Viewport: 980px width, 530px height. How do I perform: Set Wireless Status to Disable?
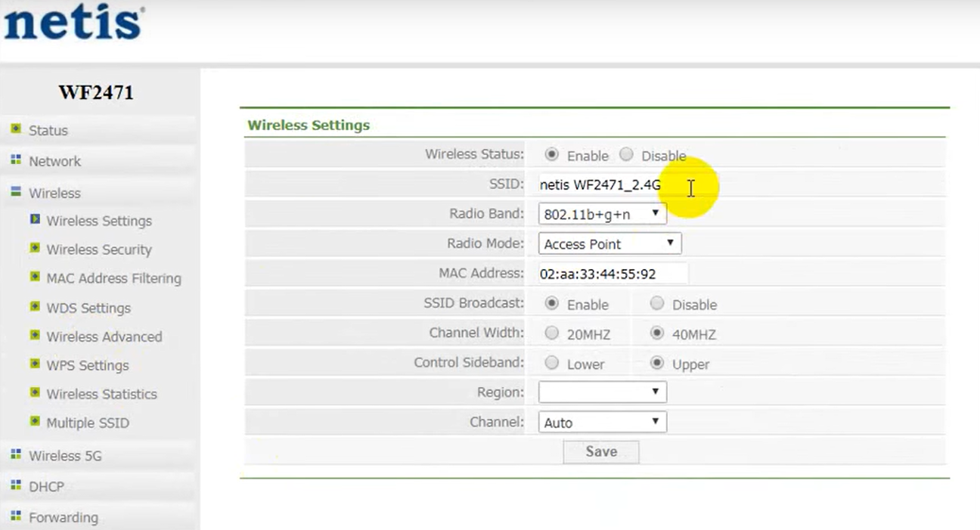626,154
